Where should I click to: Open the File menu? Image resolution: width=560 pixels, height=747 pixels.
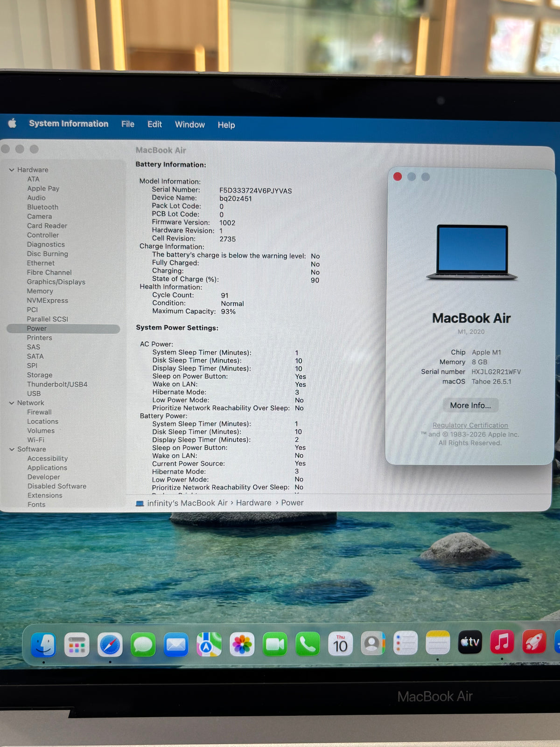click(x=128, y=124)
